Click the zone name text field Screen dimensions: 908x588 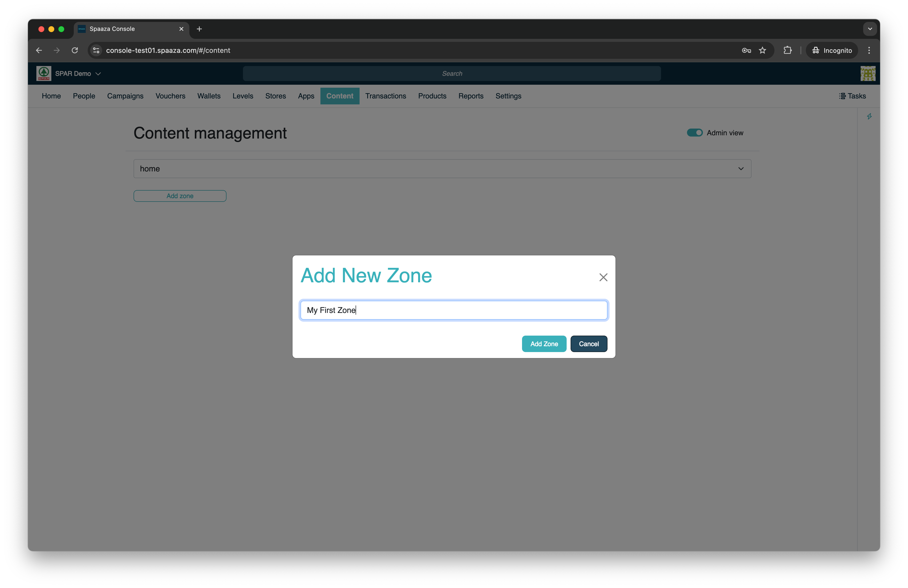tap(454, 310)
